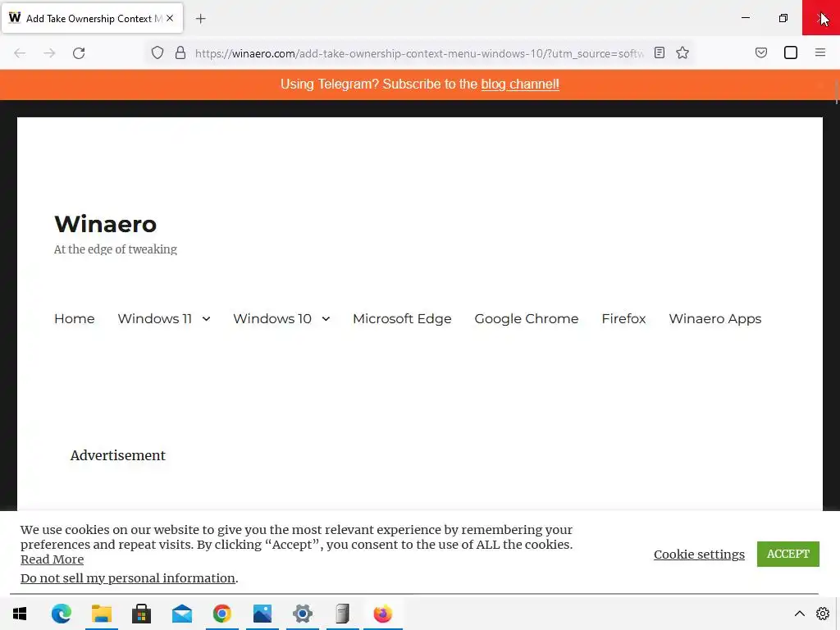Viewport: 840px width, 630px height.
Task: Open the tray gear icon at taskbar end
Action: [823, 614]
